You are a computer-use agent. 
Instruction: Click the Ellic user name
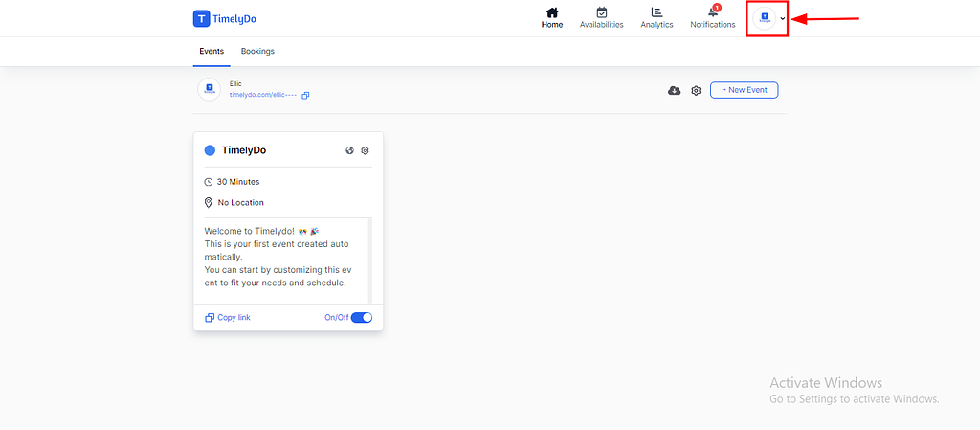tap(235, 83)
